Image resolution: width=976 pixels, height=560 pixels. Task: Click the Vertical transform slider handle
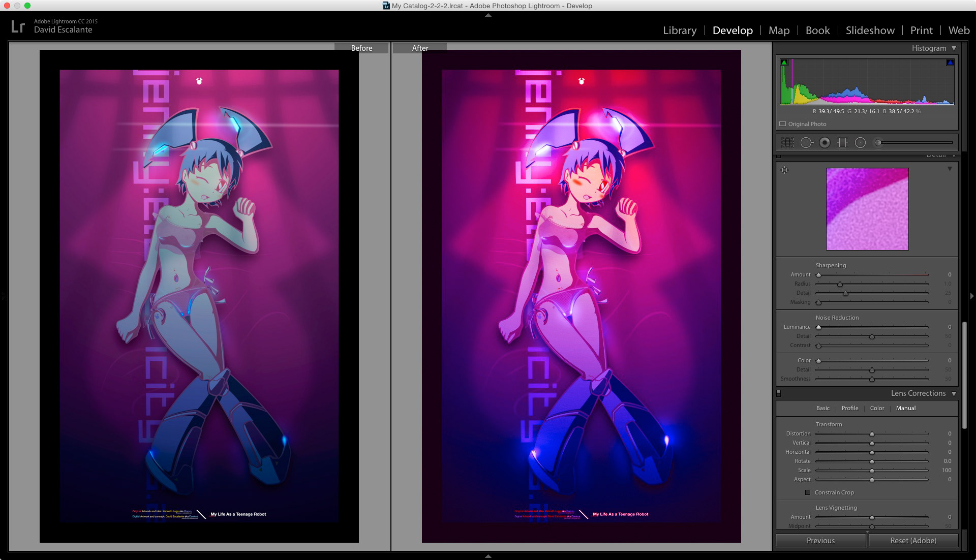click(872, 443)
